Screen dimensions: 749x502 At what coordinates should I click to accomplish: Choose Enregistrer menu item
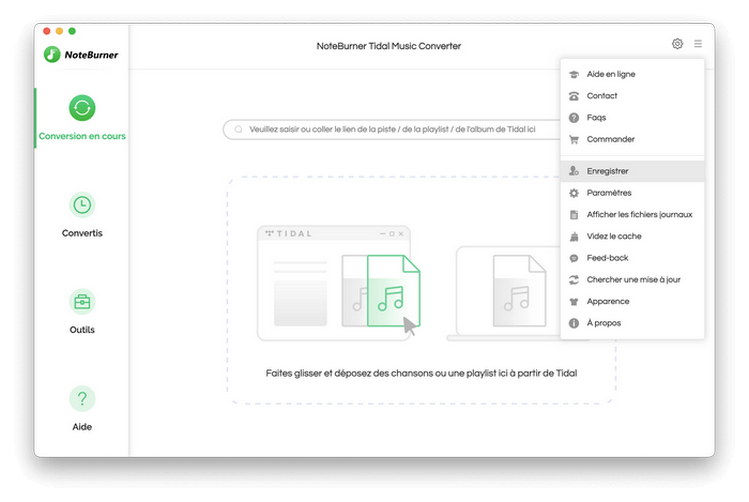click(x=632, y=171)
